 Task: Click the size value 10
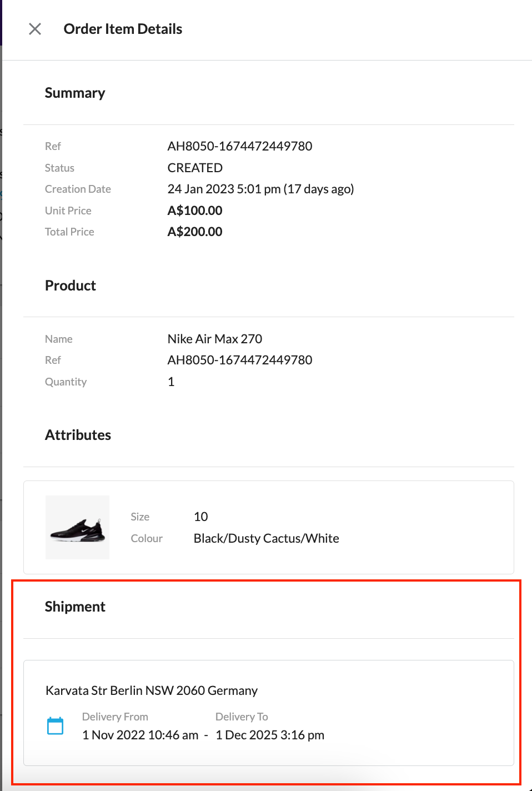(x=200, y=517)
